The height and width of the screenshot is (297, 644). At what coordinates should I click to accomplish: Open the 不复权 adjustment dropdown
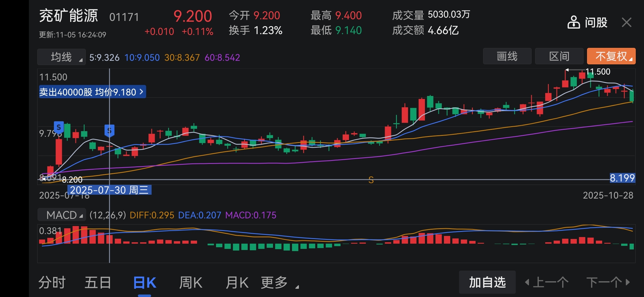coord(611,56)
